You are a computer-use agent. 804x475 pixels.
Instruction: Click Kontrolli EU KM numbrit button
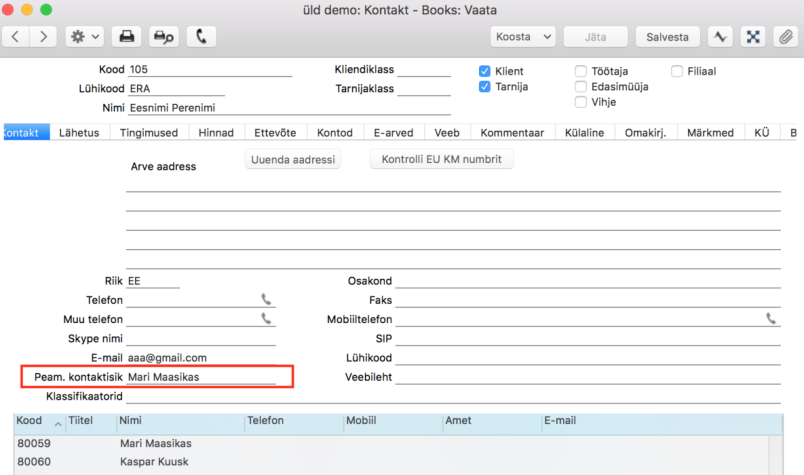point(441,159)
